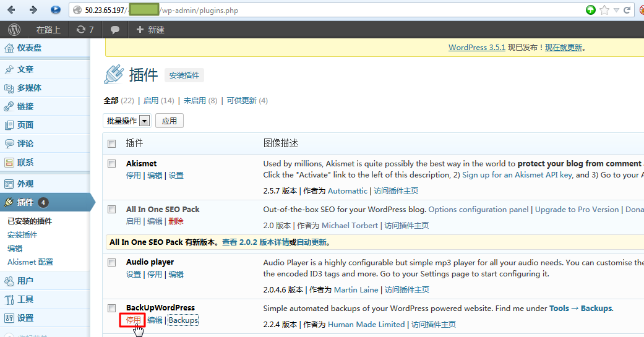Click 启用 under All In One SEO Pack
Screen dimensions: 644x337
pyautogui.click(x=134, y=221)
